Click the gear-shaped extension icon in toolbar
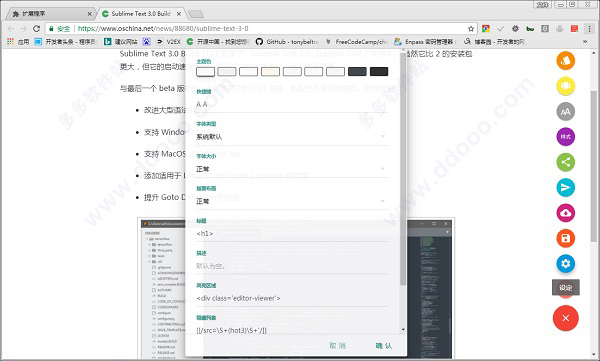The width and height of the screenshot is (600, 361). (515, 29)
